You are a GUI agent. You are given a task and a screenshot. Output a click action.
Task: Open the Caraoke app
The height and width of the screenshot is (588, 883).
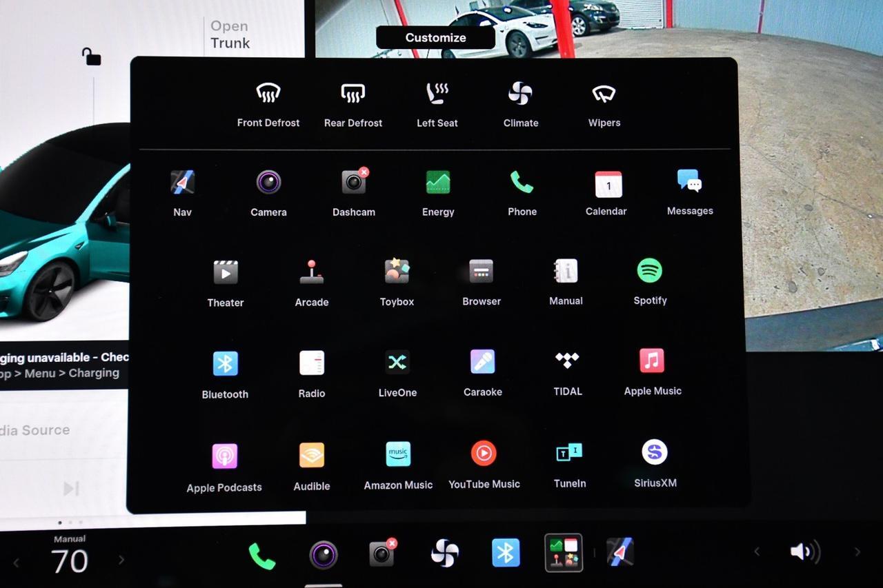pyautogui.click(x=483, y=374)
